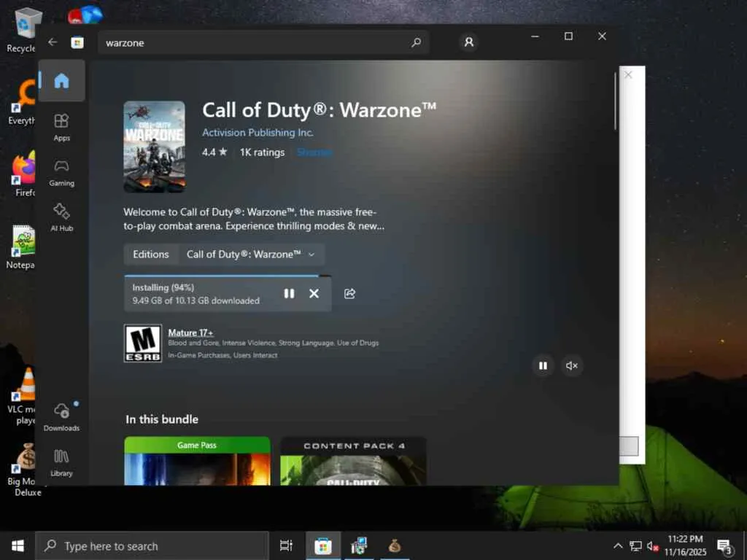Open Library in the Store sidebar
Screen dimensions: 747x560
point(62,462)
